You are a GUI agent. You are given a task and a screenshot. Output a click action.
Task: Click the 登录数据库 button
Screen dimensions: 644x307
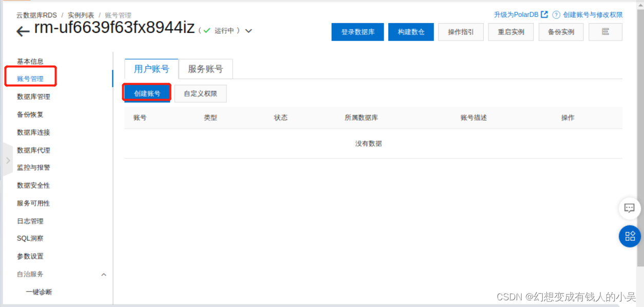(358, 32)
